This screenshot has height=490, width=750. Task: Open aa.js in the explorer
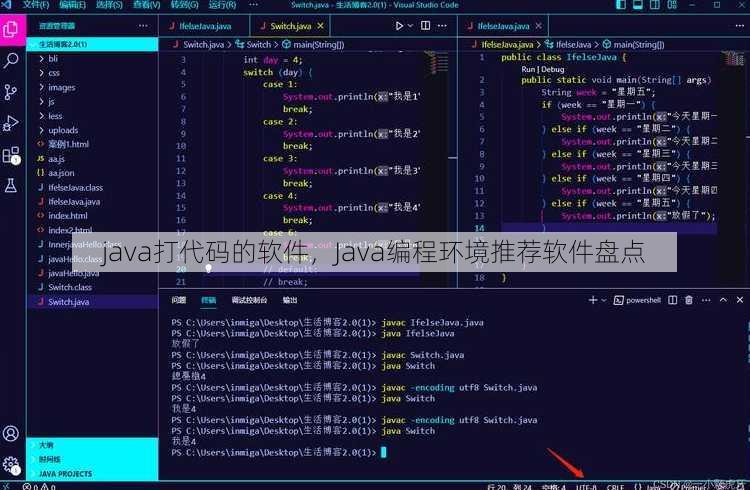click(x=92, y=159)
